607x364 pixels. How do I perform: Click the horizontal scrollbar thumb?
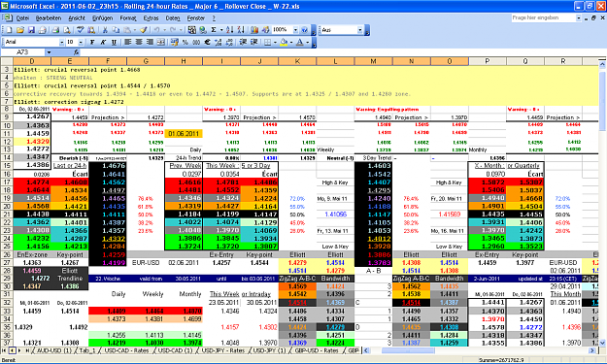[x=408, y=350]
